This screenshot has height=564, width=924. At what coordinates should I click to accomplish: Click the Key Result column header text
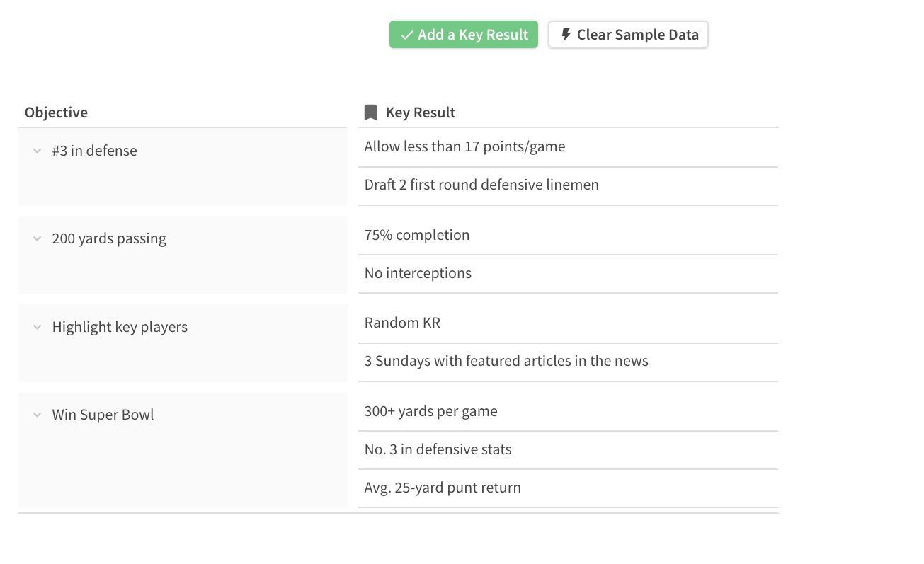[x=421, y=113]
